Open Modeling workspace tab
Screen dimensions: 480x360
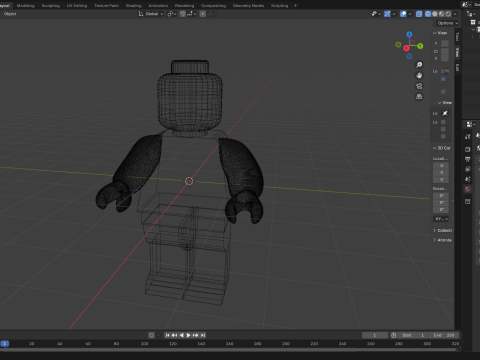(25, 5)
